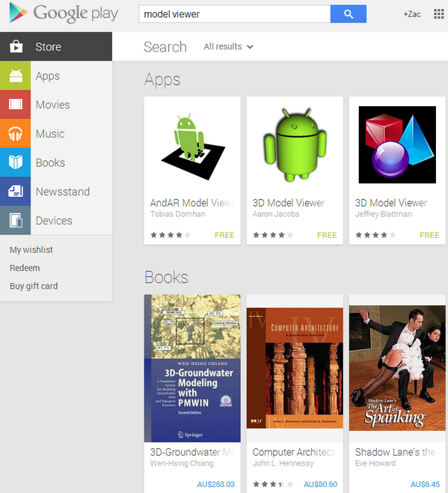
Task: Click the Apps section heading
Action: 162,80
